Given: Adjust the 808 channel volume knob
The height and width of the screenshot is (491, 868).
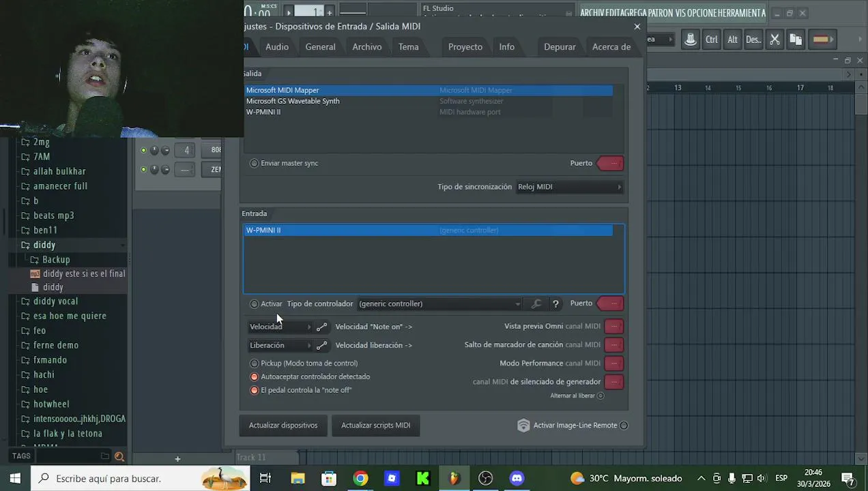Looking at the screenshot, I should pos(165,151).
